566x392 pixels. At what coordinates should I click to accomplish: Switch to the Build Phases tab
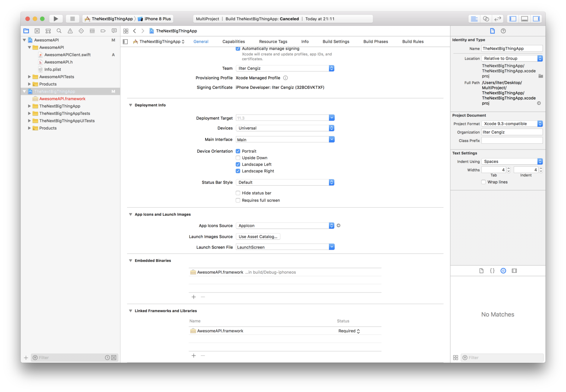pyautogui.click(x=376, y=42)
